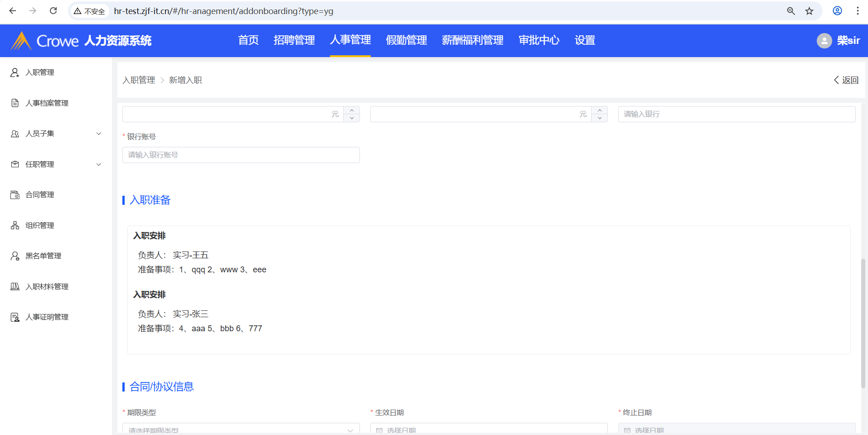Click the text 4、aaa 5、bbb 6、777
Screen dimensions: 868x435
tap(220, 329)
